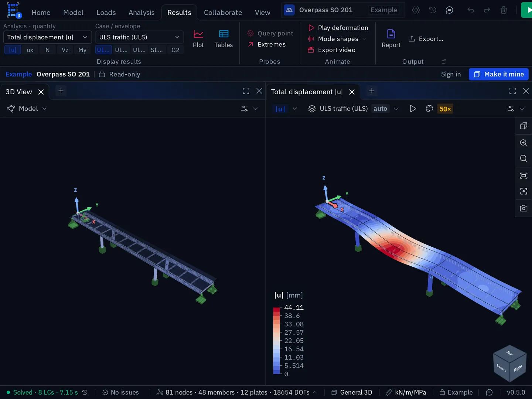Adjust the 50× deformation scale factor
Image resolution: width=532 pixels, height=399 pixels.
[x=445, y=109]
